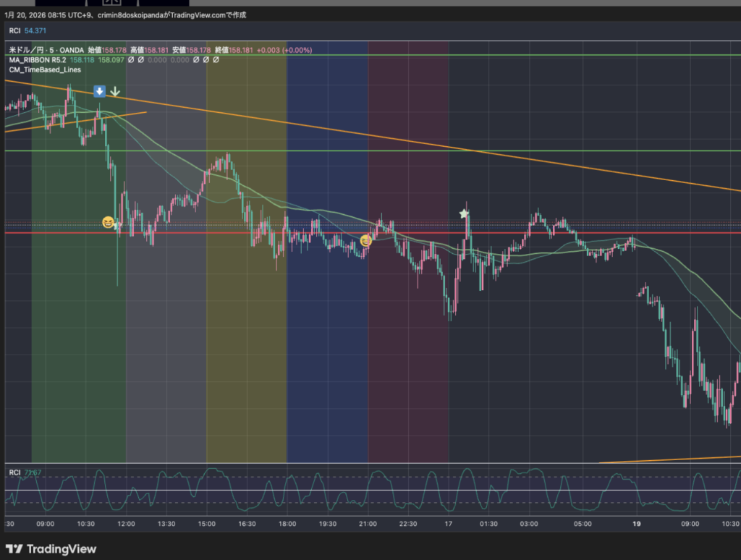This screenshot has width=741, height=560.
Task: Select the smiling emoji near the 21:00 candle
Action: click(366, 240)
